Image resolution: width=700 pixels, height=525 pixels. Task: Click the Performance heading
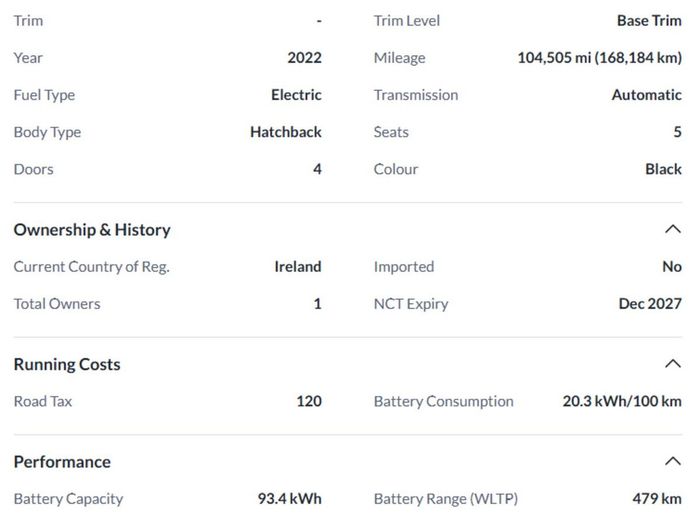pyautogui.click(x=62, y=462)
